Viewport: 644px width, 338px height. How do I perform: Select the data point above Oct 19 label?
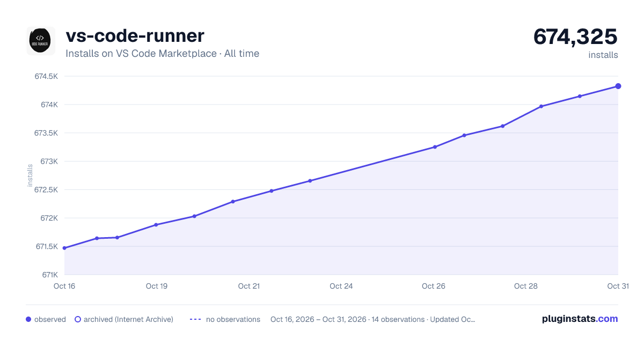click(x=156, y=224)
